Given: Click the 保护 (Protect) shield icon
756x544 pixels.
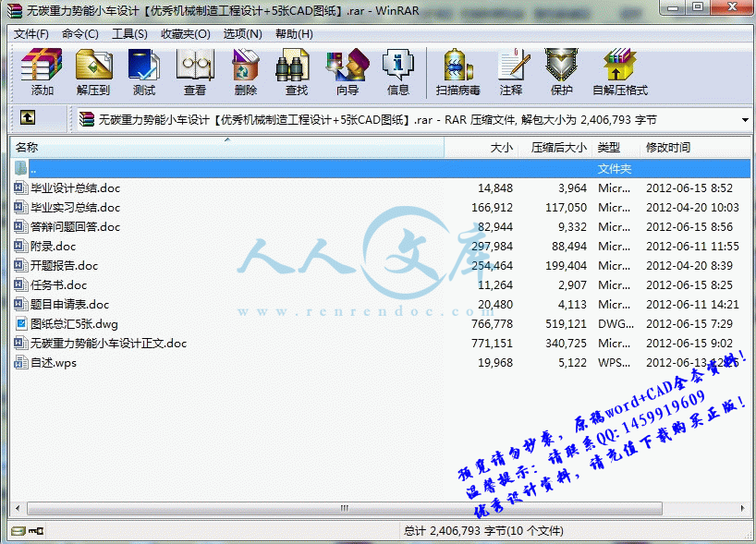Looking at the screenshot, I should [x=561, y=71].
